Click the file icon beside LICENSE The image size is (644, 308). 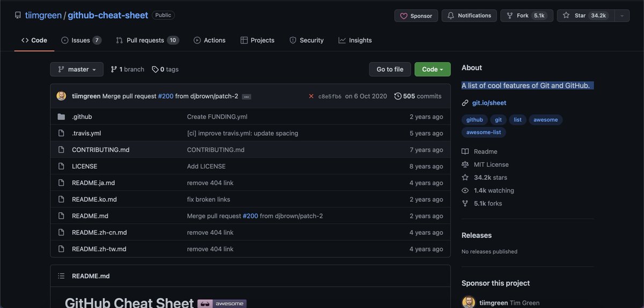pyautogui.click(x=61, y=166)
